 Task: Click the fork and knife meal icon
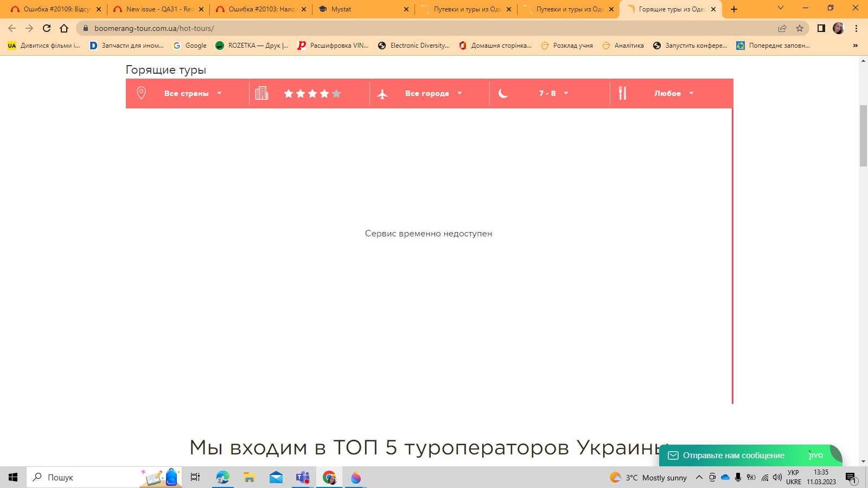coord(622,93)
